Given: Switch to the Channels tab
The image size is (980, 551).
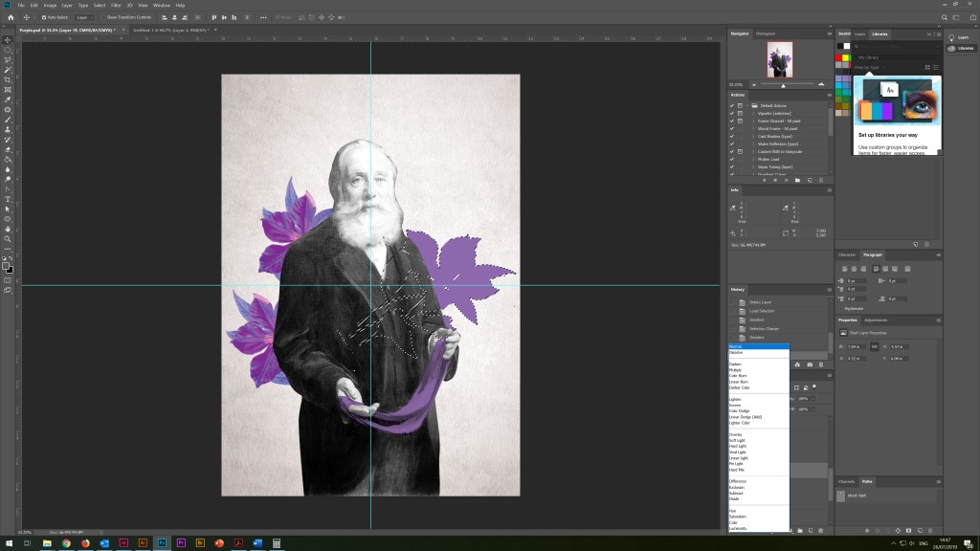Looking at the screenshot, I should 847,481.
